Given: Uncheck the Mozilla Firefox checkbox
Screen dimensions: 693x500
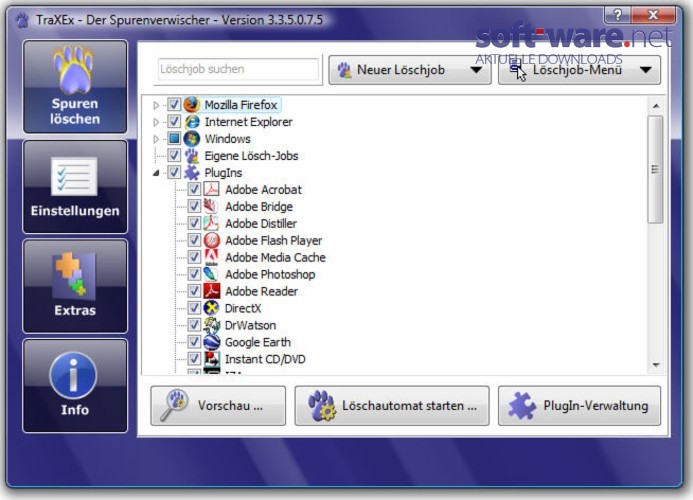Looking at the screenshot, I should click(x=174, y=105).
